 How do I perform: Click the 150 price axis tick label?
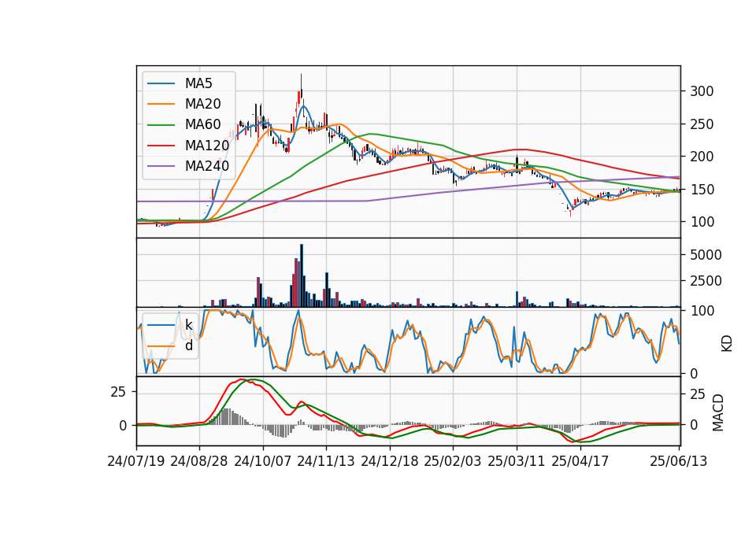[x=702, y=190]
